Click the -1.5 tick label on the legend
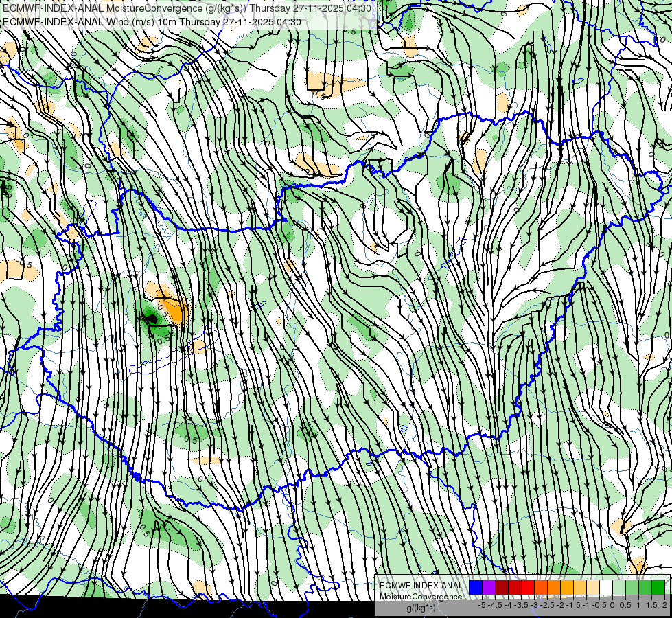This screenshot has height=618, width=672. tap(572, 605)
